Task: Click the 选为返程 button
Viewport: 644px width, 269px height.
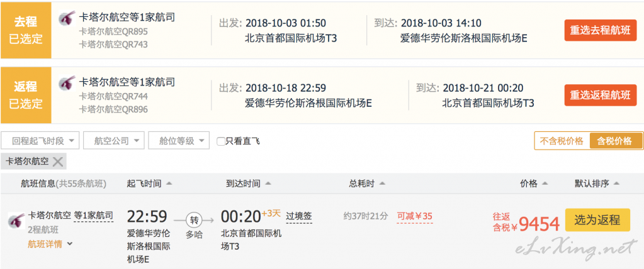Action: [597, 220]
